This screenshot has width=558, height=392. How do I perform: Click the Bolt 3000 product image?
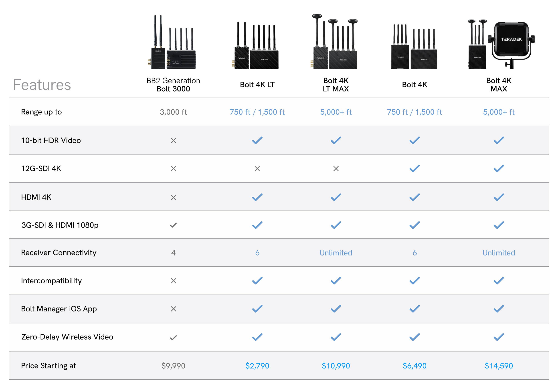172,42
